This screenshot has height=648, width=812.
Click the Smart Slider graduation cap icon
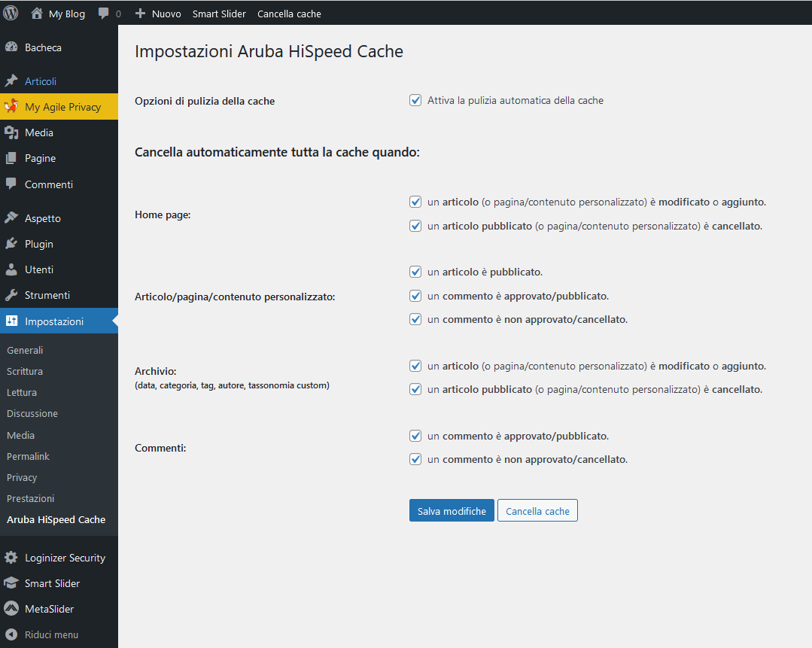[x=11, y=583]
